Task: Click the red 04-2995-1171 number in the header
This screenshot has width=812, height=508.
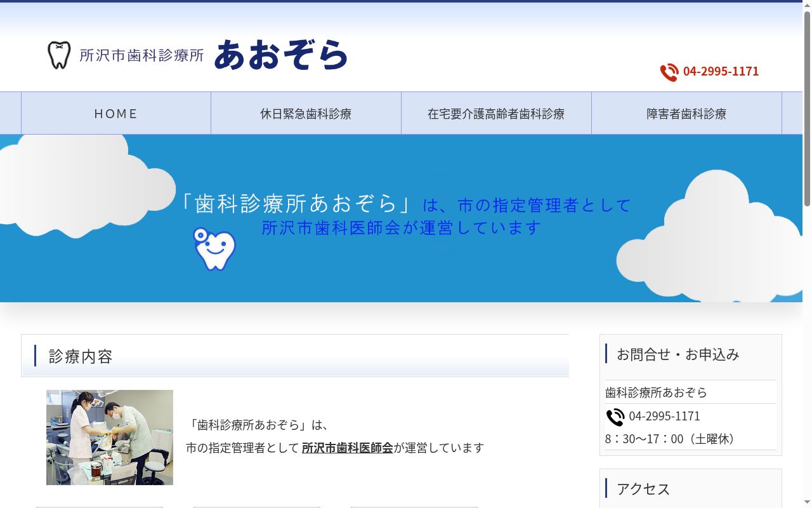Action: [721, 71]
